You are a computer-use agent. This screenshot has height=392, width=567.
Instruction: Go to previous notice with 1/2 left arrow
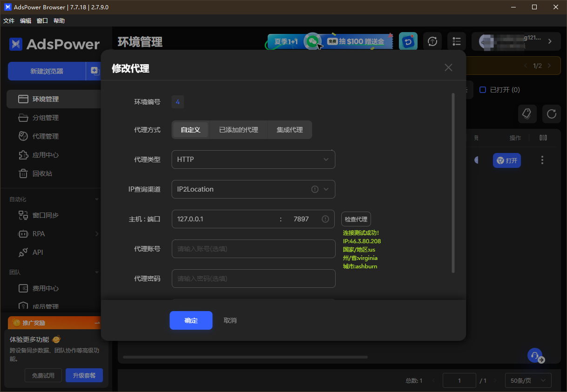click(526, 66)
